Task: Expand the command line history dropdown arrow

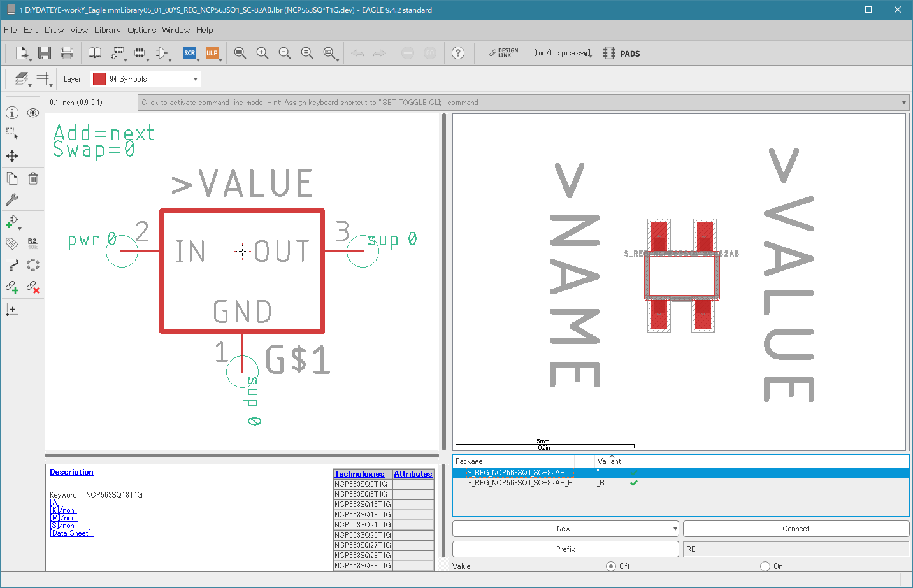Action: [x=903, y=103]
